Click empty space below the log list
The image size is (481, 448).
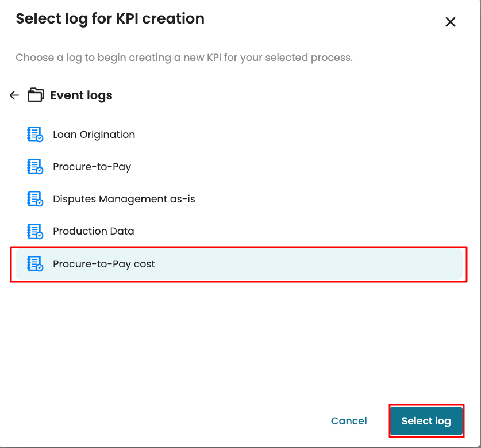coord(240,339)
